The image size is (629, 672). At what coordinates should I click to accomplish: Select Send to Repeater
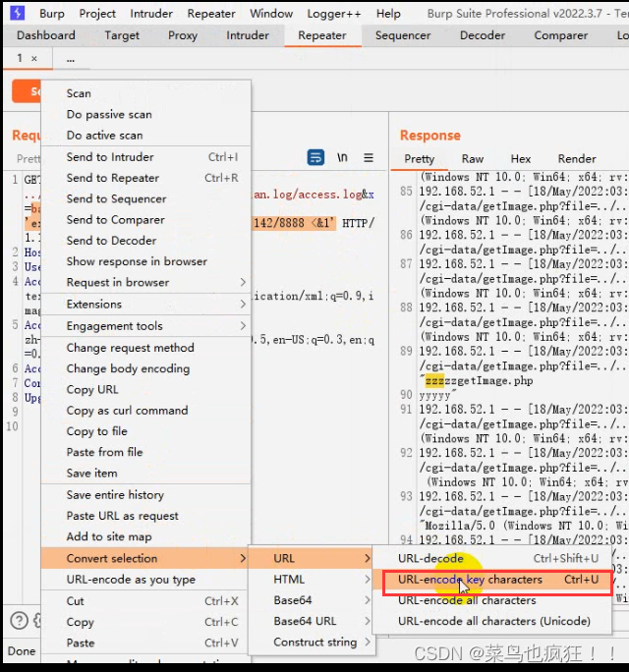click(x=145, y=178)
